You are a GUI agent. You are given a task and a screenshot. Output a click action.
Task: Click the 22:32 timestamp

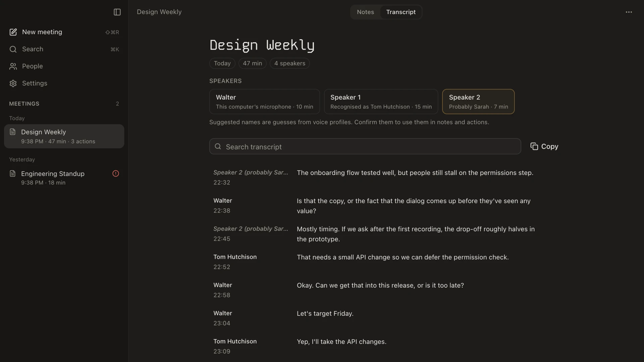point(222,183)
